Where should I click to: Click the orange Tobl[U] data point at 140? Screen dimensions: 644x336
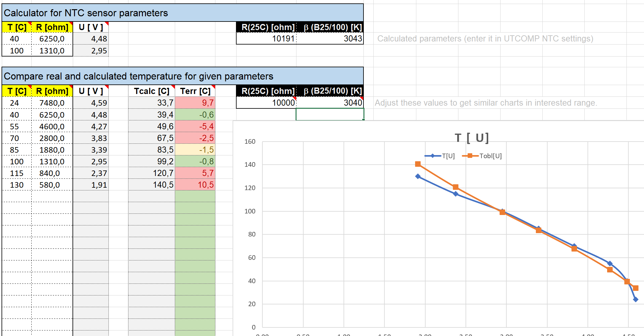(x=418, y=164)
